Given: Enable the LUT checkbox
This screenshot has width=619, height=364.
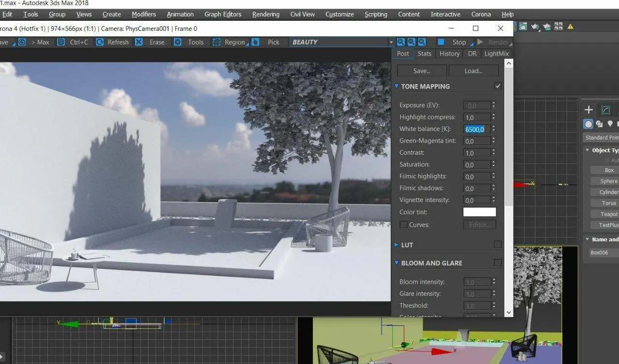Looking at the screenshot, I should pos(498,245).
